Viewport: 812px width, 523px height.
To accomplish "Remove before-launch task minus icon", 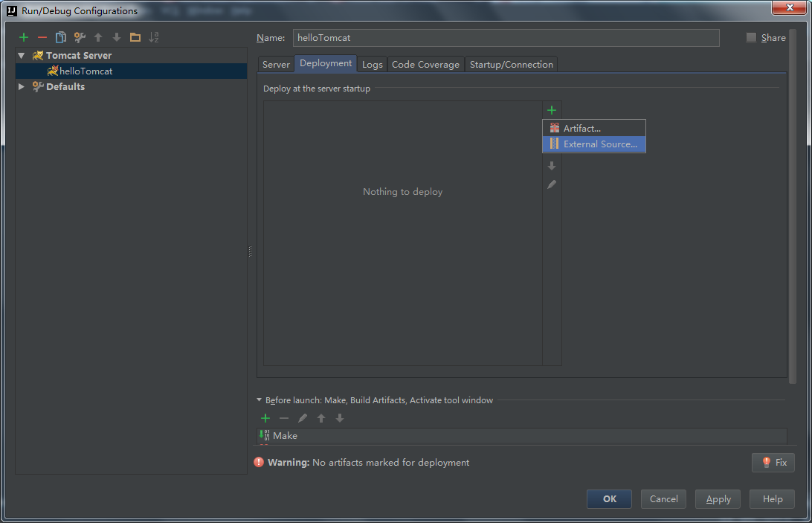I will [284, 418].
